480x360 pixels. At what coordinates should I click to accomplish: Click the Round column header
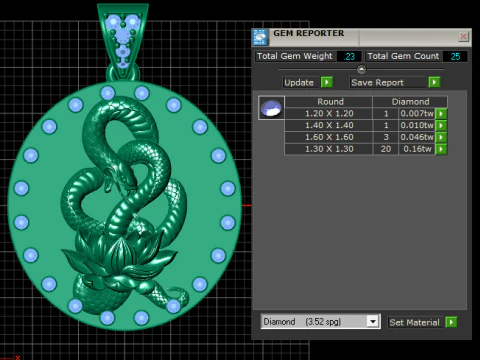click(x=330, y=102)
